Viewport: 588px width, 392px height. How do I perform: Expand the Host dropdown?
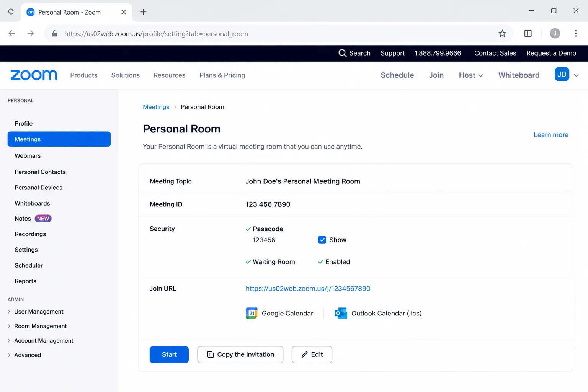point(471,75)
